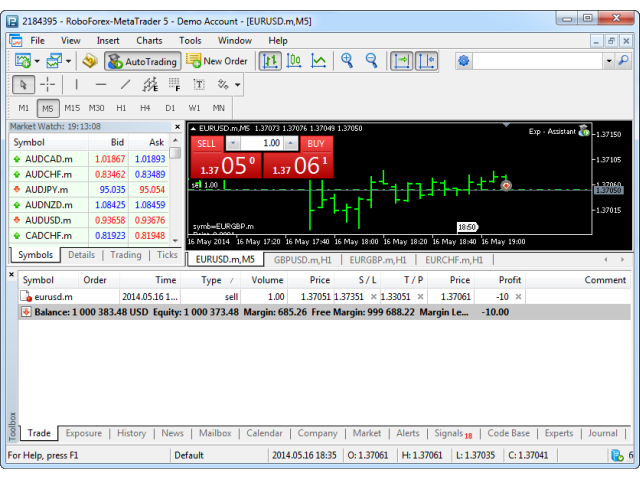The height and width of the screenshot is (480, 640).
Task: Click the Market Watch coins icon
Action: click(90, 61)
